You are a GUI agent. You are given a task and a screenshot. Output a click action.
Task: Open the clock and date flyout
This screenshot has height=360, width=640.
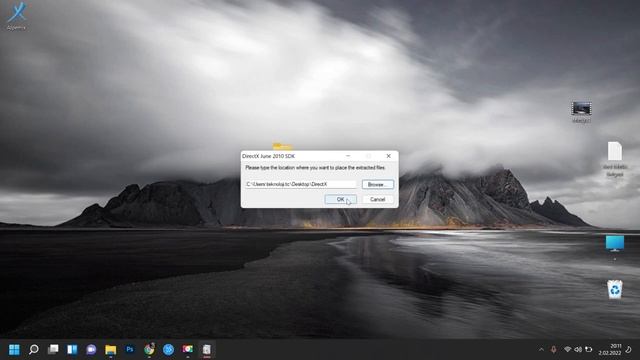610,349
